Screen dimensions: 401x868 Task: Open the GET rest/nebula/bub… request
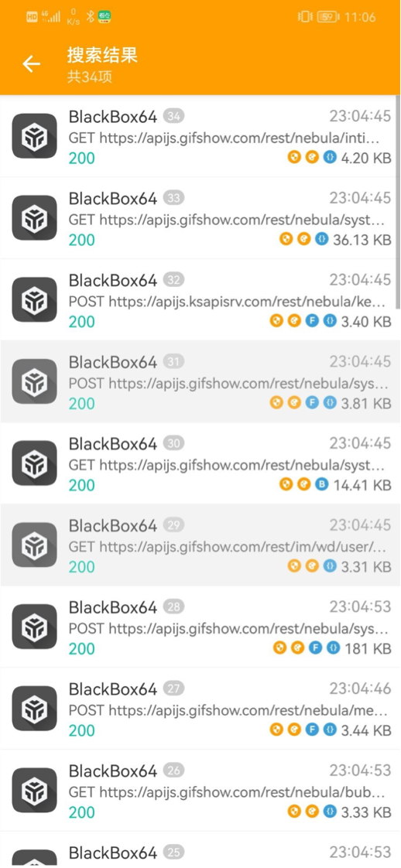(200, 790)
